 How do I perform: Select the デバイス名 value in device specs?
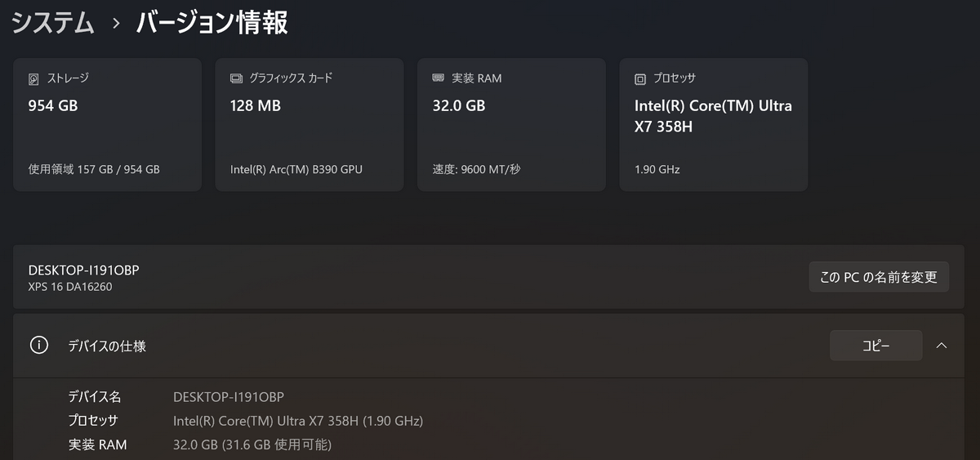229,397
